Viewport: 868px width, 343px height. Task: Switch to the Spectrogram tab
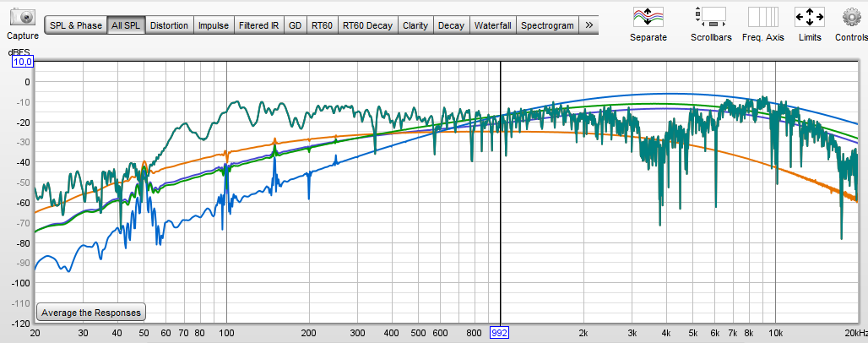point(547,25)
